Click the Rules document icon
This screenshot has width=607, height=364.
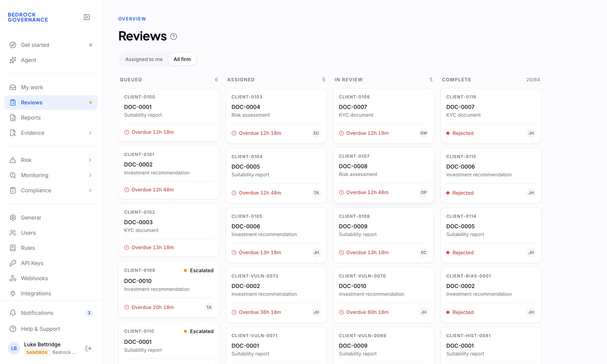coord(13,248)
